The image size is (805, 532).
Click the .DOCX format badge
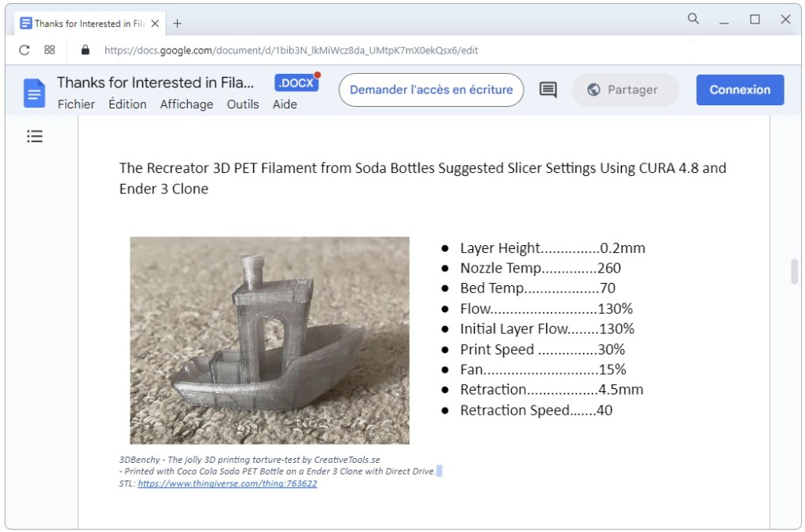[296, 83]
